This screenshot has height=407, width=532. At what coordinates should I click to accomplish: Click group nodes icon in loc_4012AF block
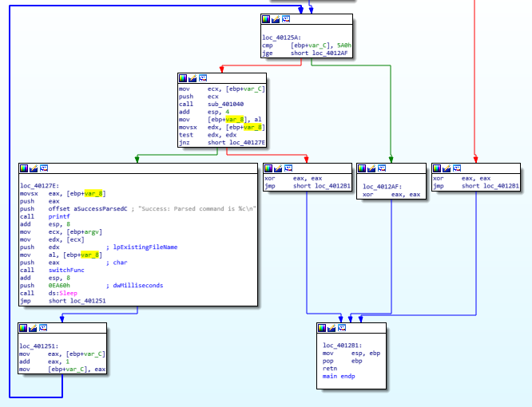point(382,168)
